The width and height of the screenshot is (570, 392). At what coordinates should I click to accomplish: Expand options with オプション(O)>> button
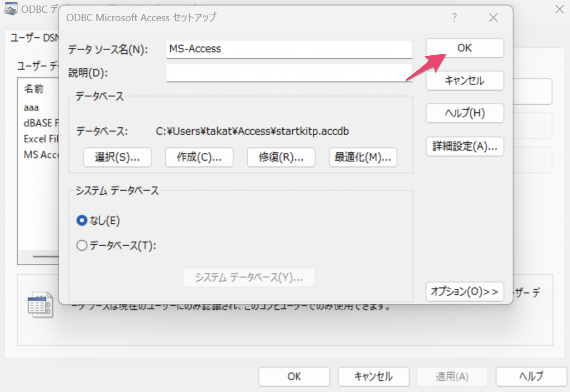(x=465, y=292)
